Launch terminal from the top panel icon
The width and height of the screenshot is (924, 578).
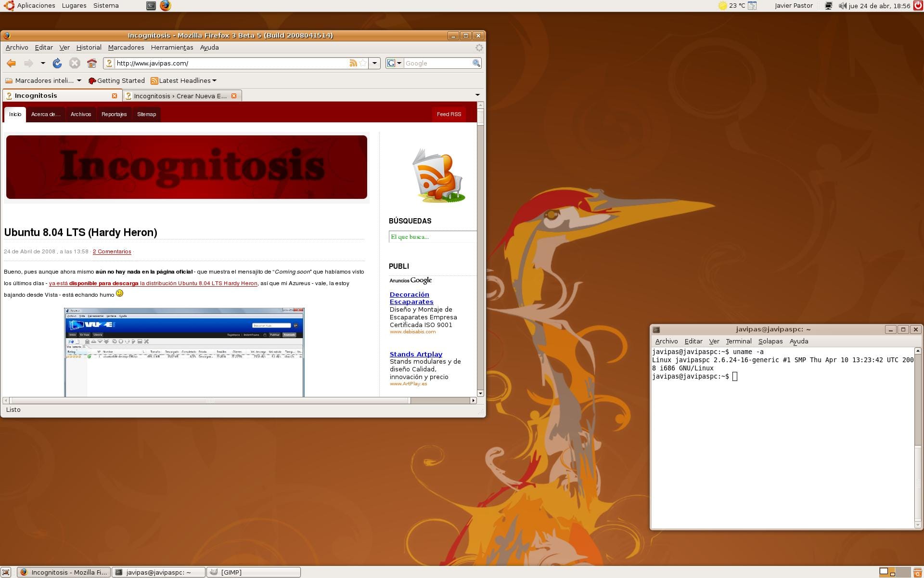151,6
